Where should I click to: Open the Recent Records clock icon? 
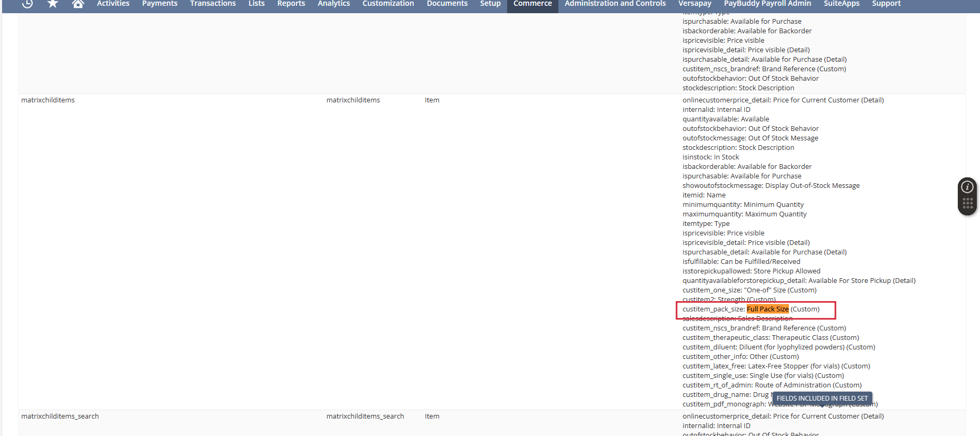click(x=27, y=4)
